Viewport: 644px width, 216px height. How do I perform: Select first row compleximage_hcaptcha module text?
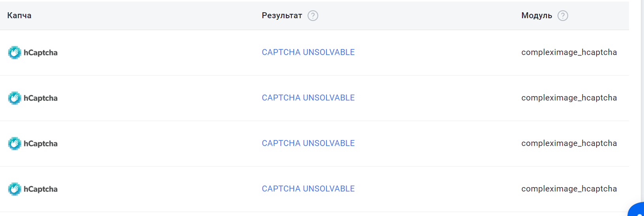(x=569, y=52)
